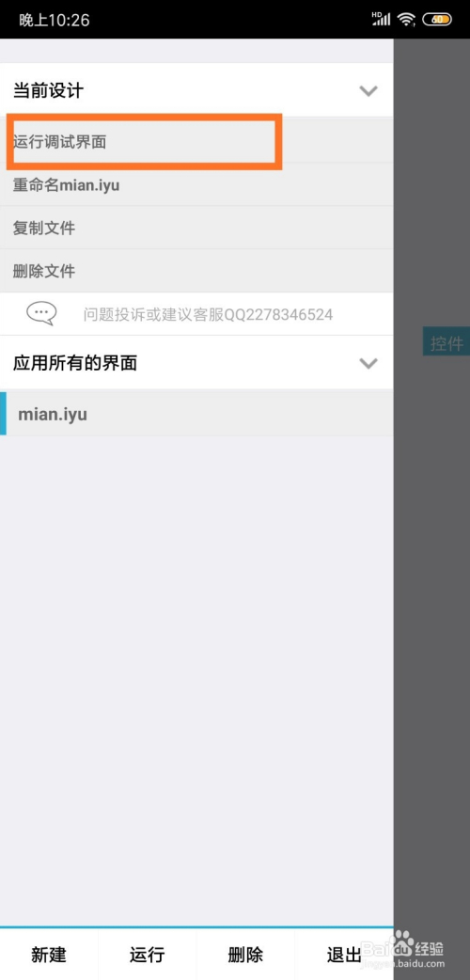Tap the 退出 button
The height and width of the screenshot is (980, 470).
[x=344, y=955]
